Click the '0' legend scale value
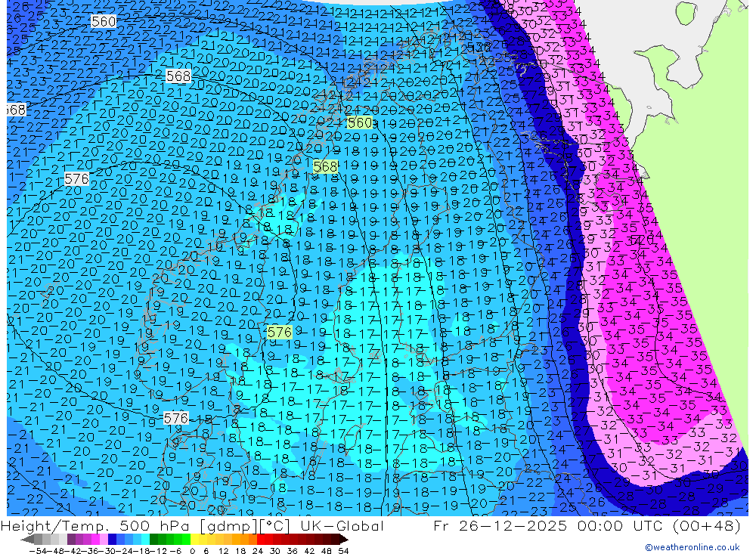The image size is (756, 554). tap(192, 551)
